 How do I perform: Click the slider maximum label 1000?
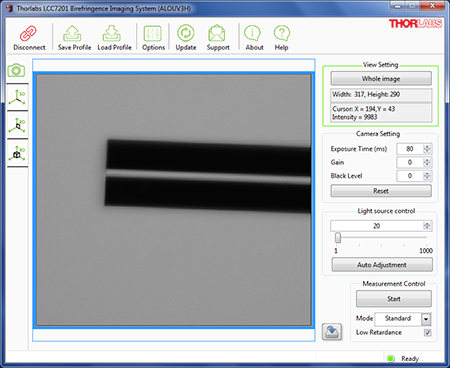(x=426, y=251)
